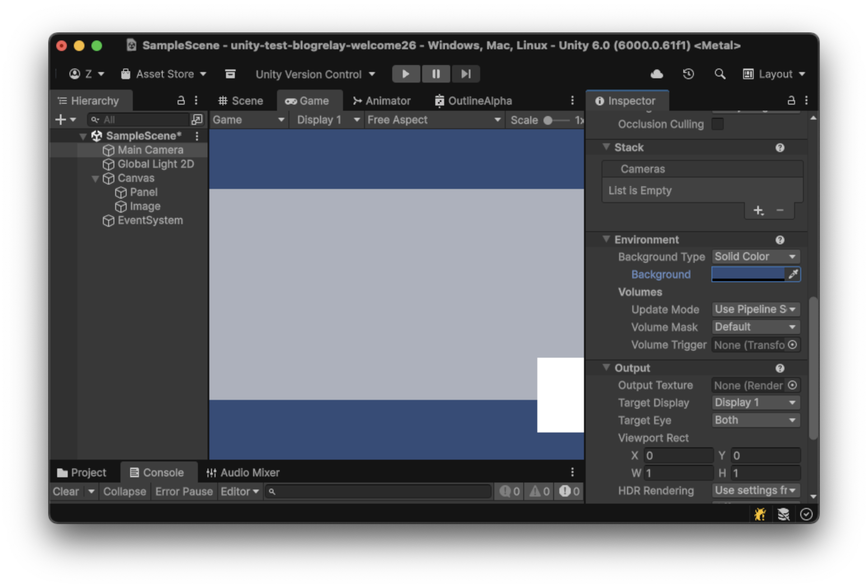The width and height of the screenshot is (868, 588).
Task: Collapse the Canvas tree item
Action: click(95, 178)
